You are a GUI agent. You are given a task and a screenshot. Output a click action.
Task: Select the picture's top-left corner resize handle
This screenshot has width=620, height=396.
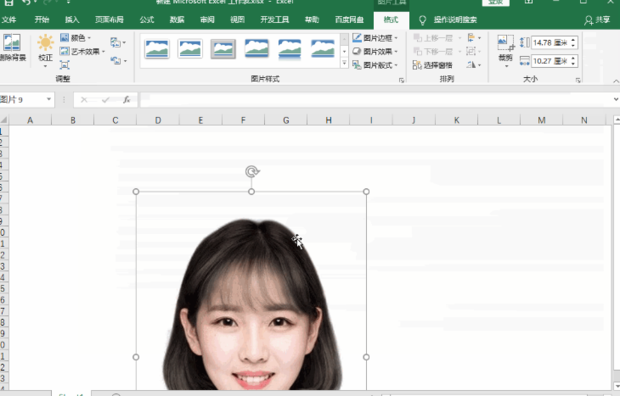point(136,191)
